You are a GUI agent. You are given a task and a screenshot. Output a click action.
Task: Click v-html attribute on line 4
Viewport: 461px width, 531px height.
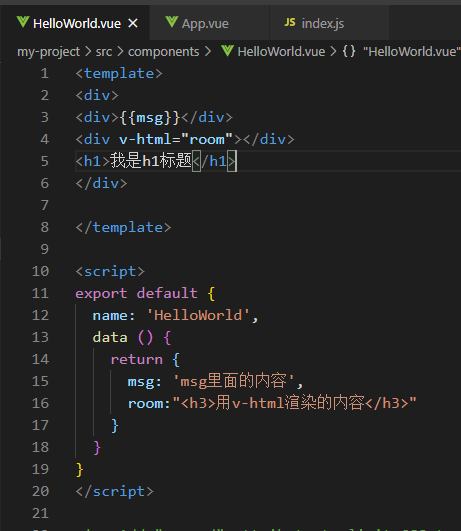tap(145, 140)
